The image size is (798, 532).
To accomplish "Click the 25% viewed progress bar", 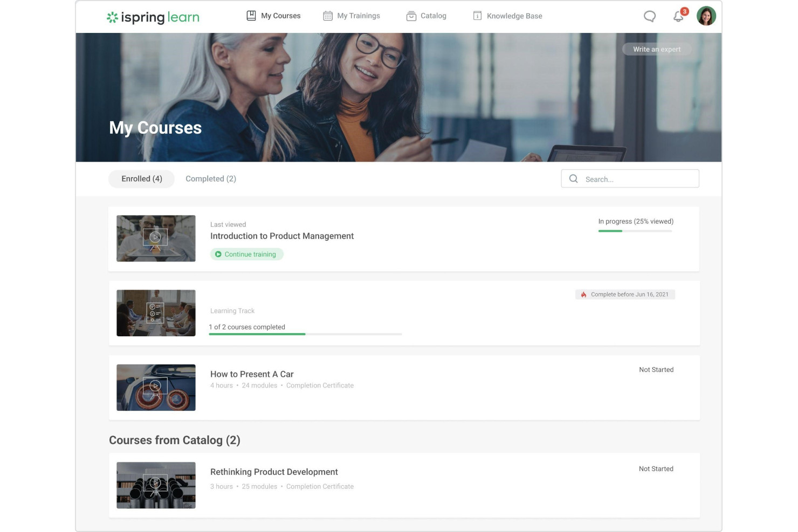I will [x=635, y=231].
